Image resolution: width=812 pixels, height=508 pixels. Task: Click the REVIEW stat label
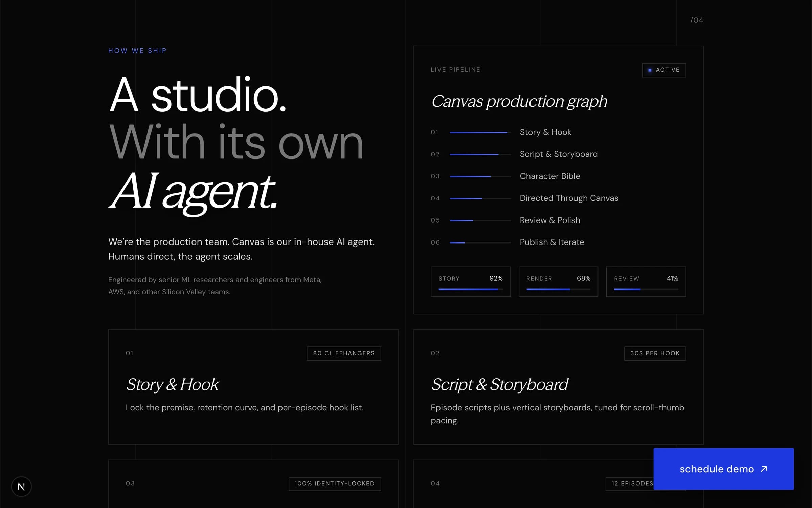point(627,279)
